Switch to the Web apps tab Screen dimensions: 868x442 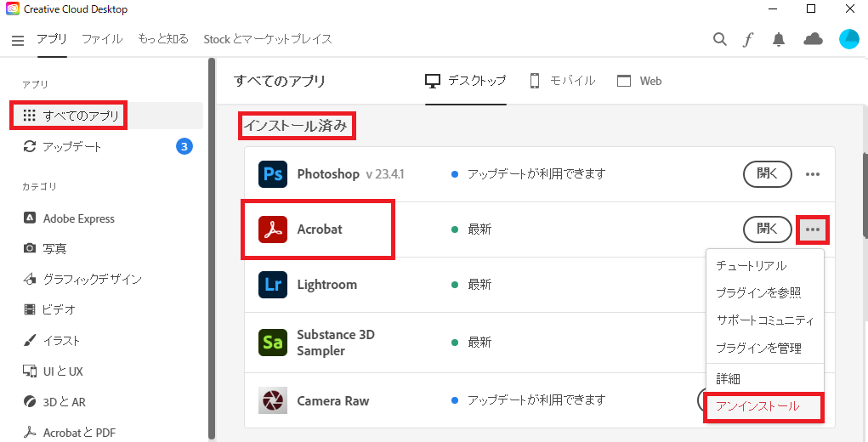639,81
